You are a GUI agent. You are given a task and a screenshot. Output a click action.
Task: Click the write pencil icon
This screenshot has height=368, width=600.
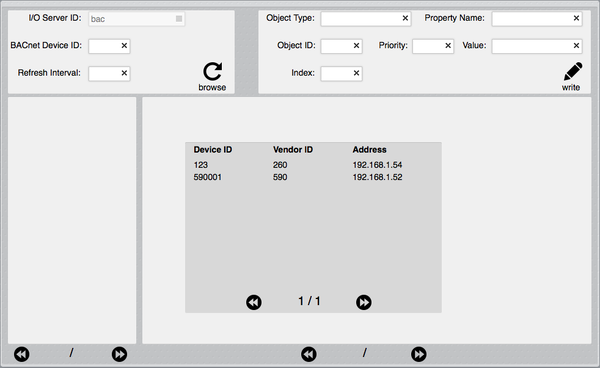[x=573, y=72]
